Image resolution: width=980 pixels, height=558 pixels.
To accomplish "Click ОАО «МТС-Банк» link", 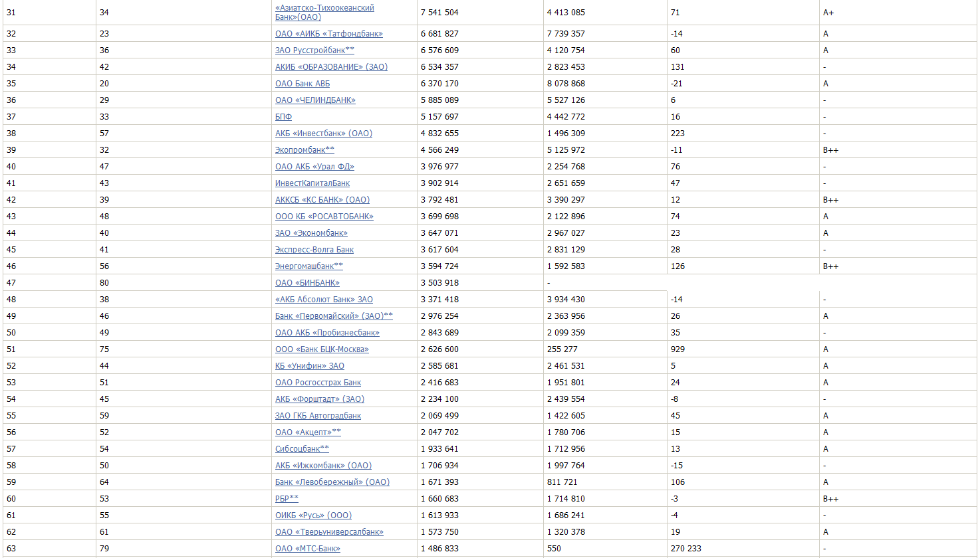I will click(x=307, y=549).
